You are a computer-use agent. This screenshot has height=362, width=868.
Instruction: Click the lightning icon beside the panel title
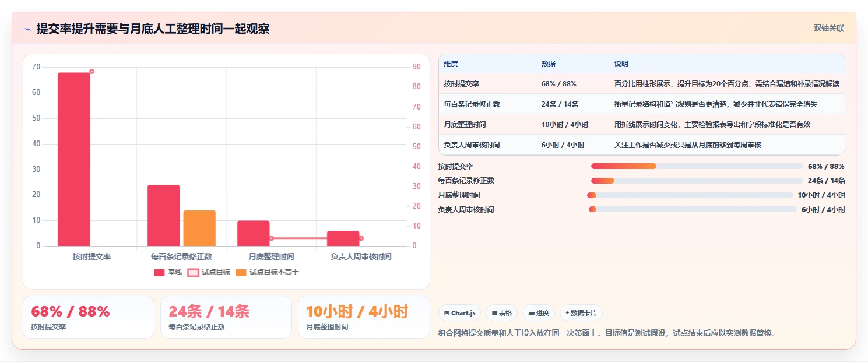[x=27, y=29]
